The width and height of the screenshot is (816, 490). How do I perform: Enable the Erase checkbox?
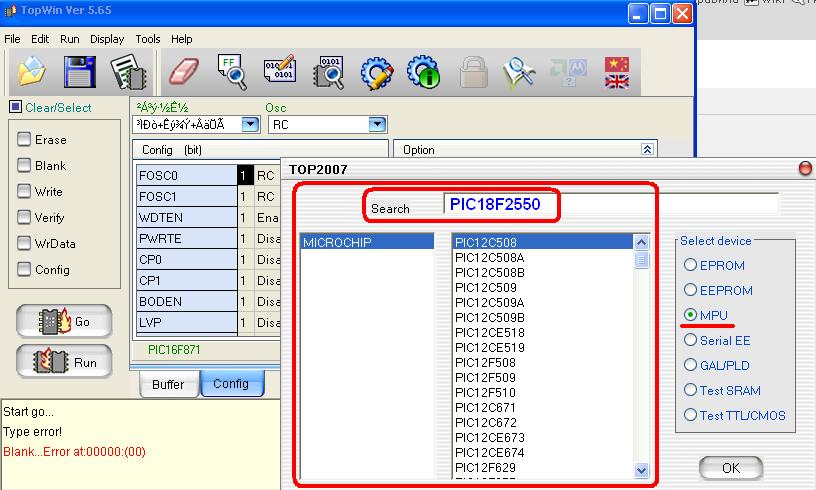[24, 139]
